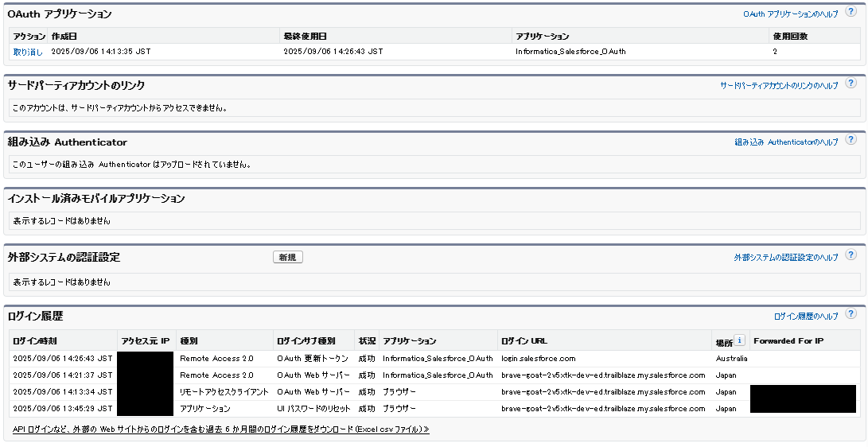Click the 最終使用日 column header
Viewport: 868px width, 447px height.
(305, 37)
